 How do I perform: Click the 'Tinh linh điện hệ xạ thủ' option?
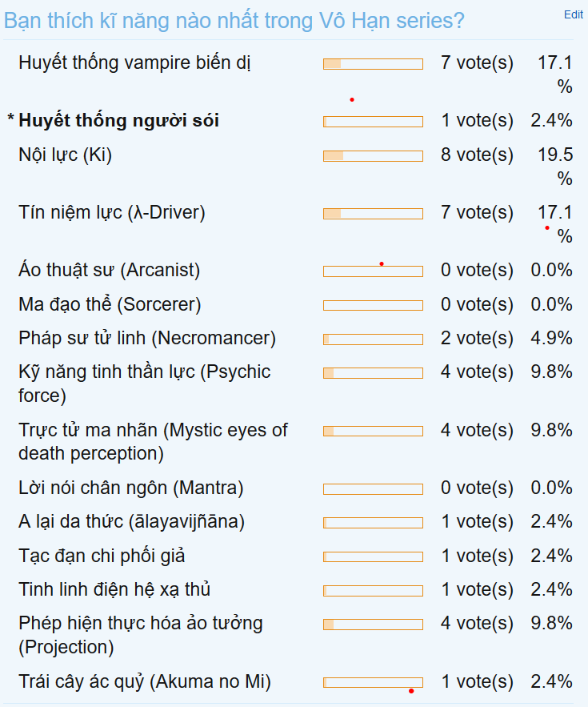(114, 590)
